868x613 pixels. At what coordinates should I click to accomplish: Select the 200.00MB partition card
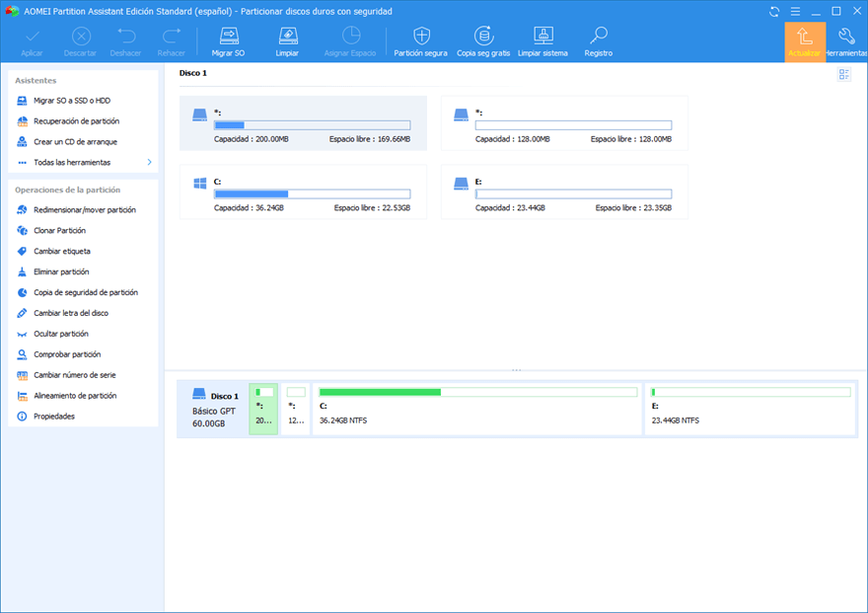click(x=303, y=123)
